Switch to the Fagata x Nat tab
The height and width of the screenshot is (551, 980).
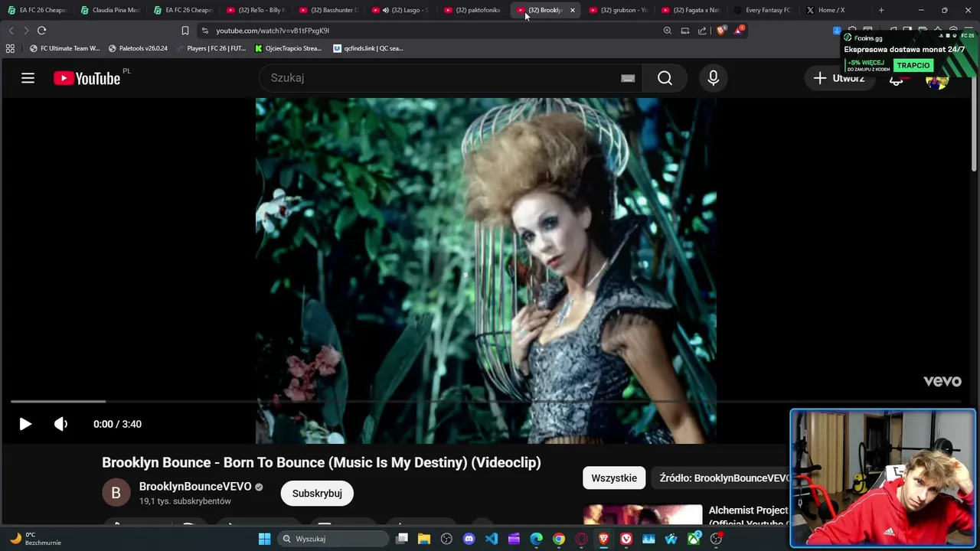691,10
